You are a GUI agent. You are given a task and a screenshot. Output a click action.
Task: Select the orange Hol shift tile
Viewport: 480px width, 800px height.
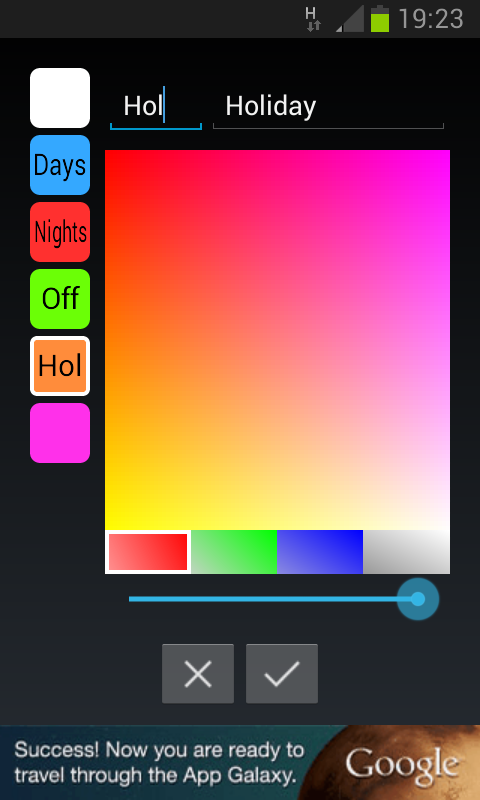click(60, 366)
